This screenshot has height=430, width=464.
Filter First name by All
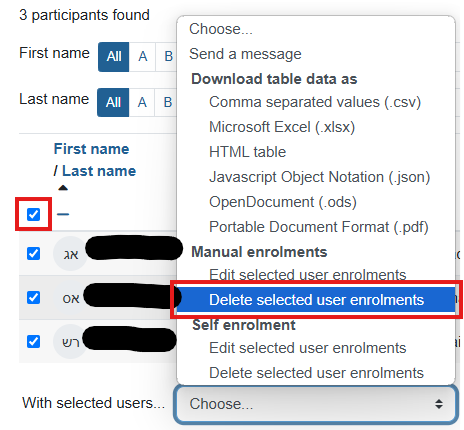coord(114,57)
